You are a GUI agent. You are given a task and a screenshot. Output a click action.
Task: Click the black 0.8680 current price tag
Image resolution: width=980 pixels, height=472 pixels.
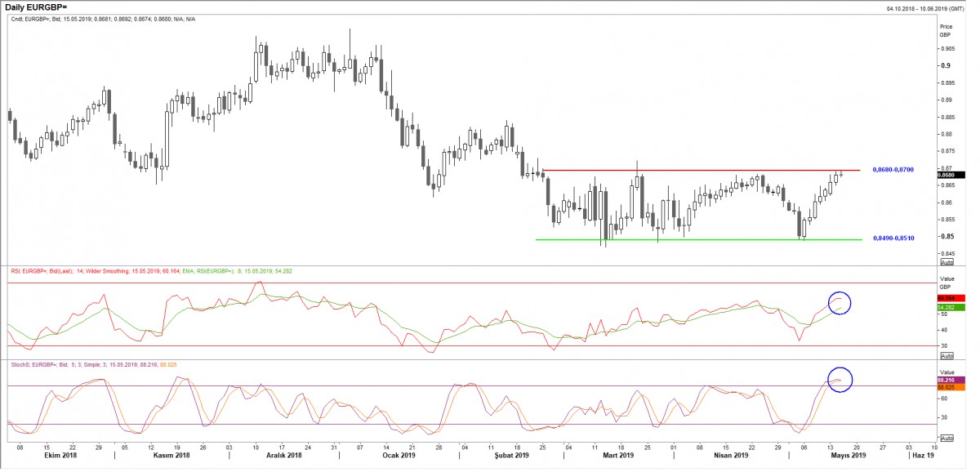click(952, 175)
